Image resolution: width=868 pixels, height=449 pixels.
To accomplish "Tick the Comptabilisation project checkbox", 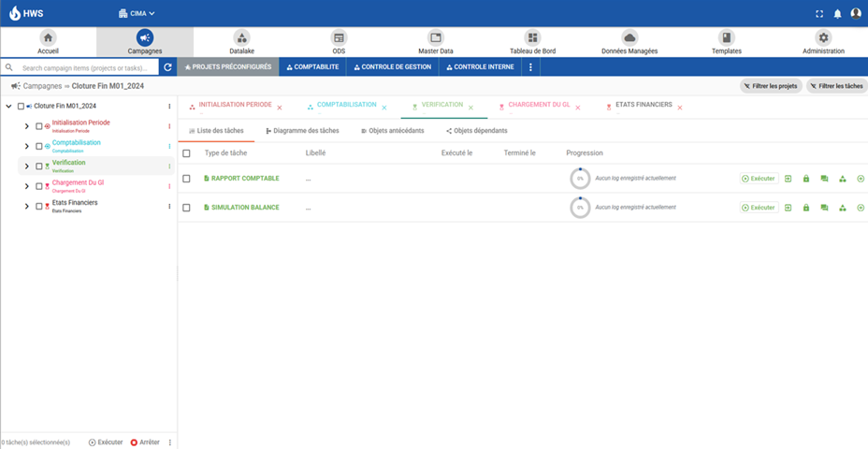I will point(38,147).
